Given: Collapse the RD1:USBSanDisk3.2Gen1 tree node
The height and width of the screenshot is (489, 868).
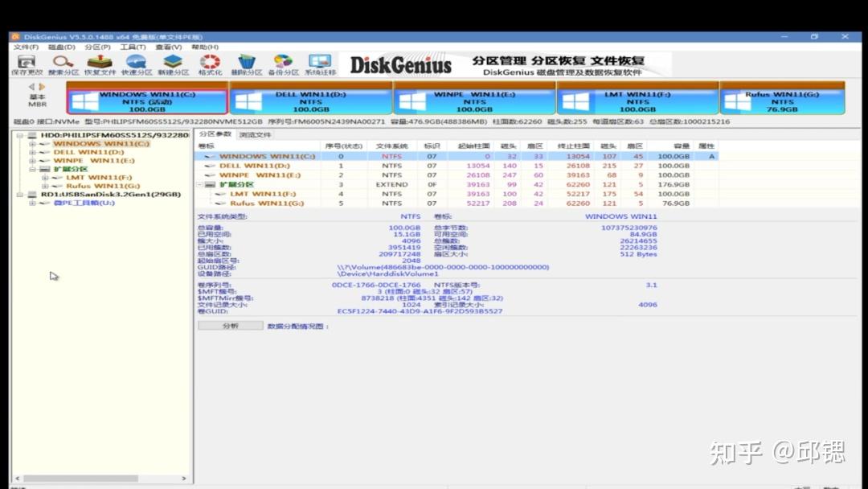Looking at the screenshot, I should click(19, 195).
